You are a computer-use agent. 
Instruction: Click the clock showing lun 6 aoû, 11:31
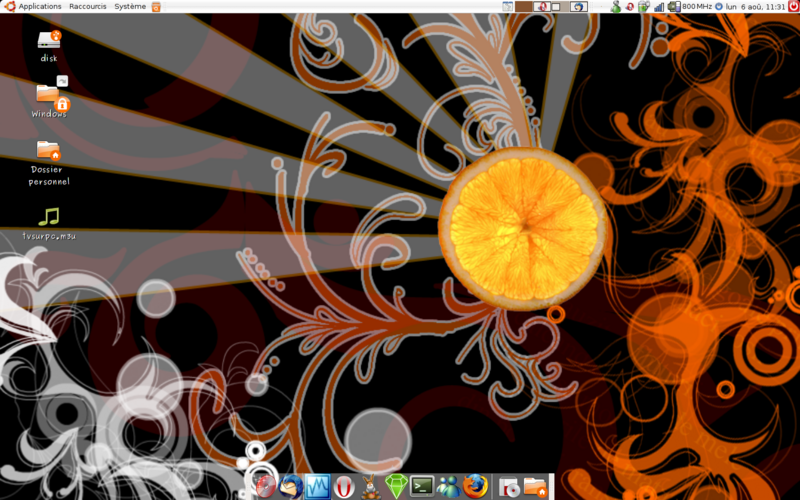point(755,6)
